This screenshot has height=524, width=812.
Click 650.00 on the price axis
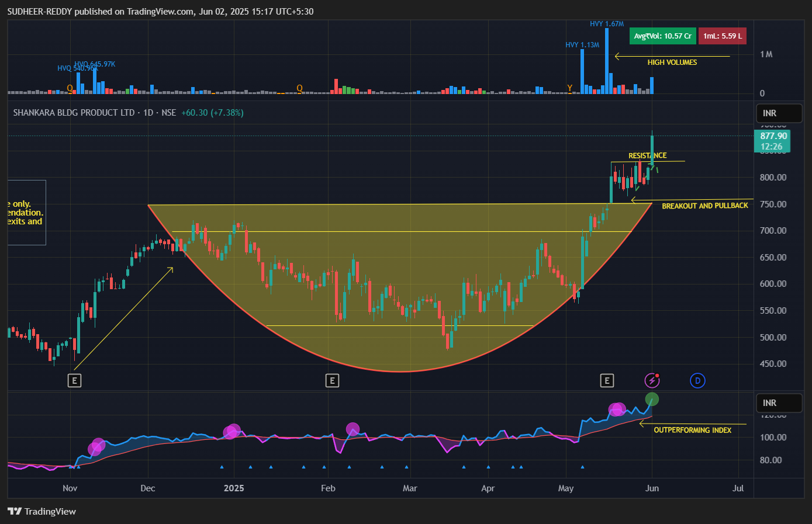(773, 258)
